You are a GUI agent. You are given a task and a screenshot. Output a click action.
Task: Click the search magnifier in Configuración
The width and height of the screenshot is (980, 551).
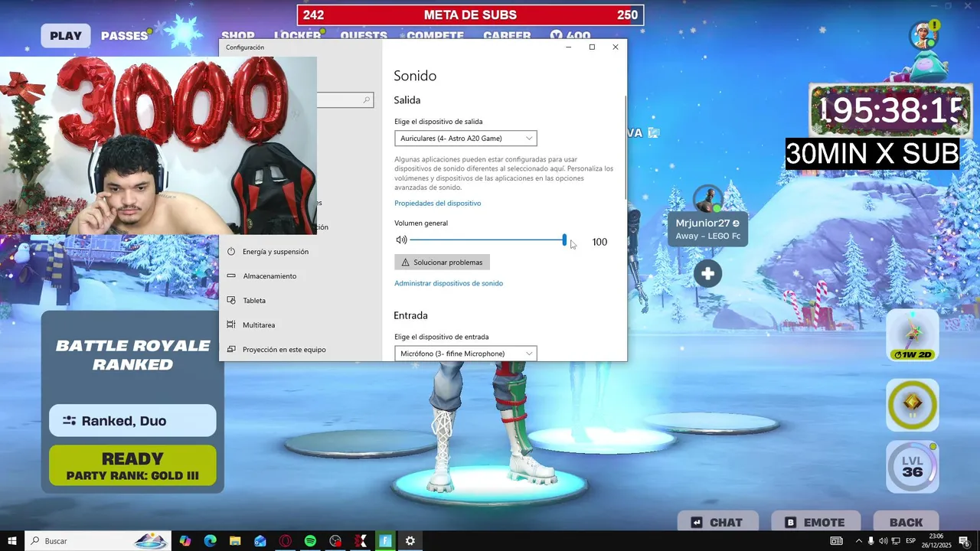click(367, 99)
